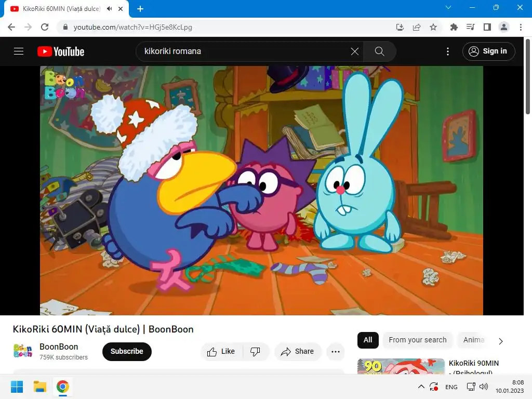The height and width of the screenshot is (399, 532).
Task: Open File Explorer from the taskbar
Action: 39,387
